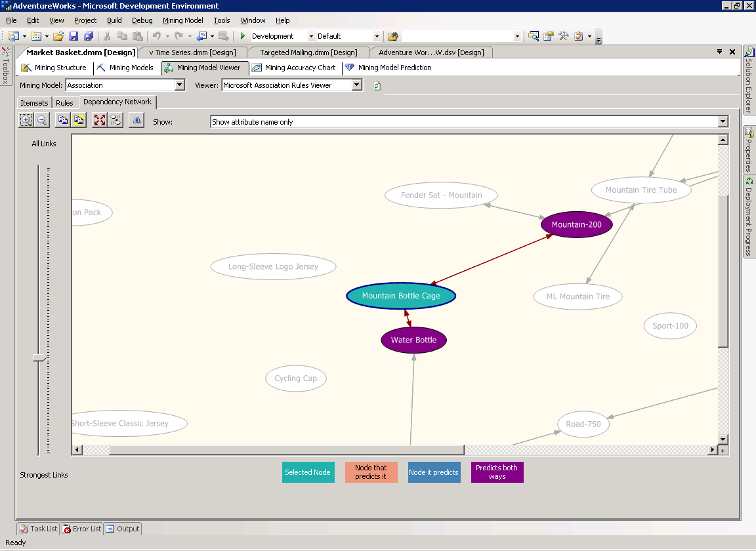Click the New Project toolbar icon
Viewport: 756px width, 551px height.
pyautogui.click(x=14, y=36)
